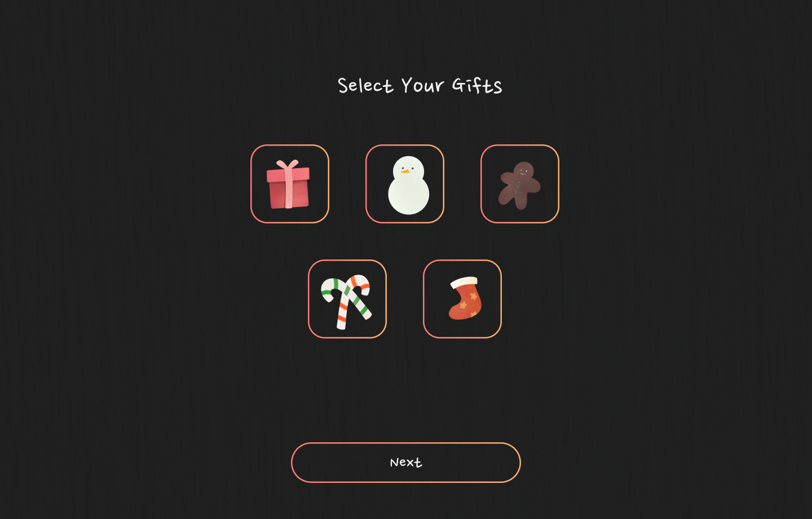Image resolution: width=812 pixels, height=519 pixels.
Task: Toggle the gift box tile selection
Action: pyautogui.click(x=290, y=184)
